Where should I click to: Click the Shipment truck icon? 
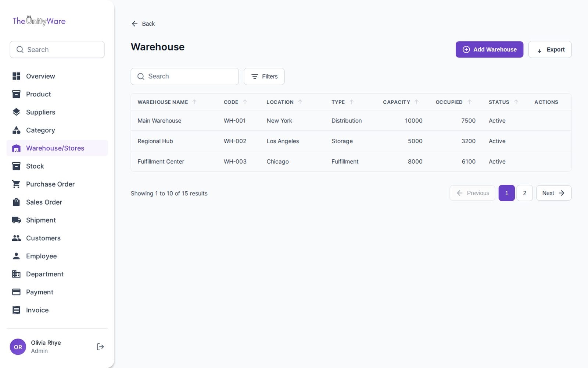[16, 220]
